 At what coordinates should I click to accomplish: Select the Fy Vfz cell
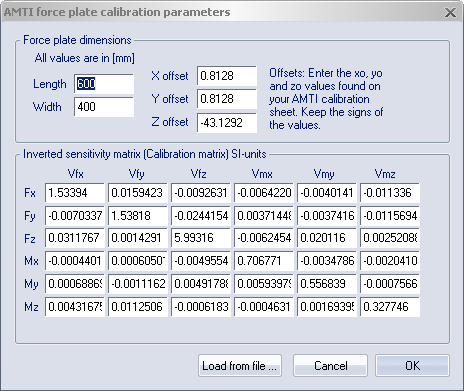(201, 216)
